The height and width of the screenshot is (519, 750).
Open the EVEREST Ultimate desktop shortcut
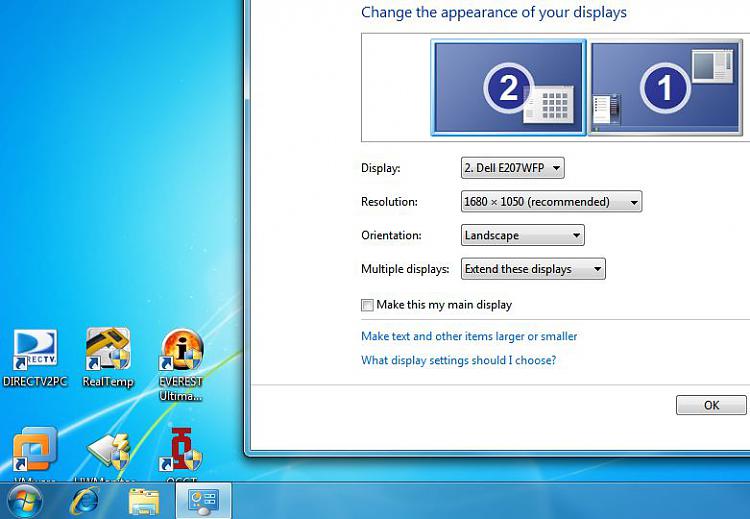181,365
